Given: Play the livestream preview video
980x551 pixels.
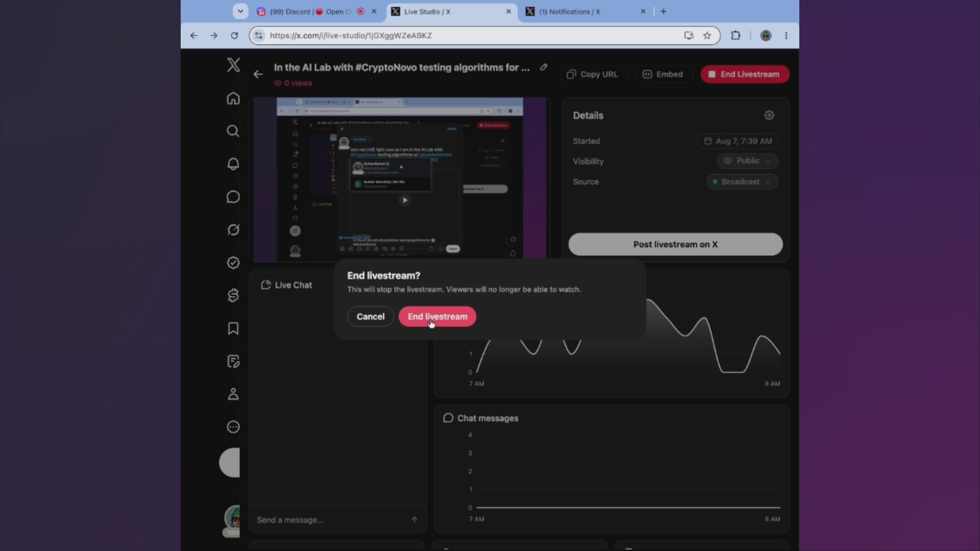Looking at the screenshot, I should [x=405, y=201].
